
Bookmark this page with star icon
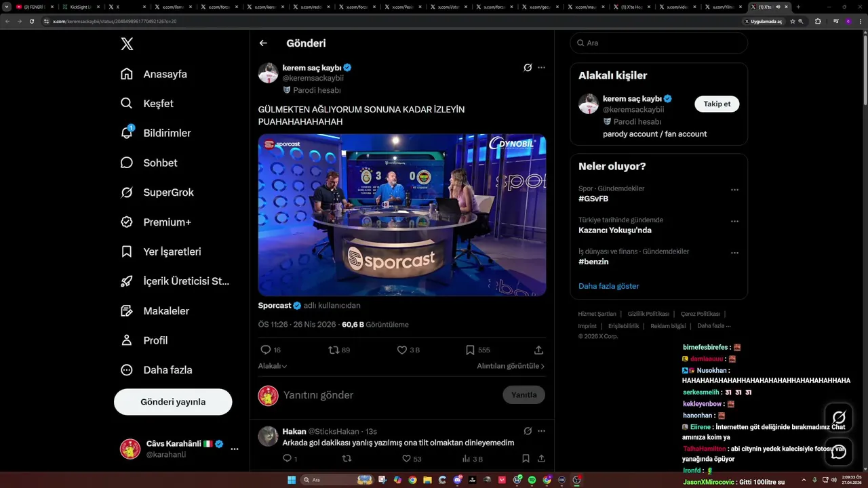792,21
